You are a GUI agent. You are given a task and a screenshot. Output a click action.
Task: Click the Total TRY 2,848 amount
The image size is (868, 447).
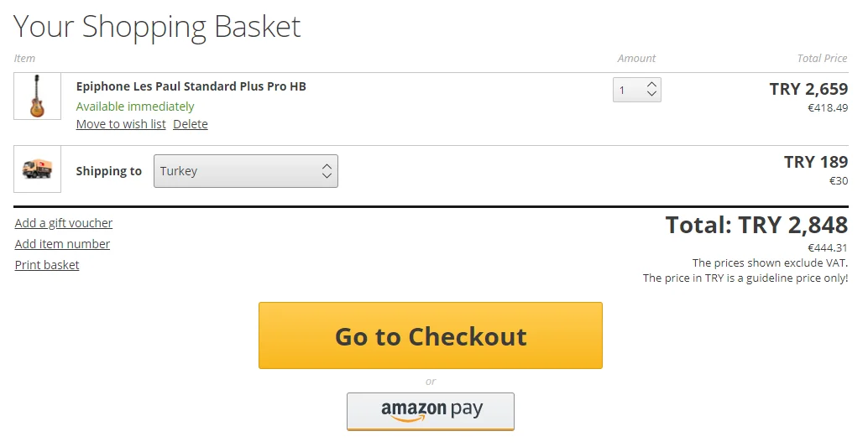click(756, 225)
